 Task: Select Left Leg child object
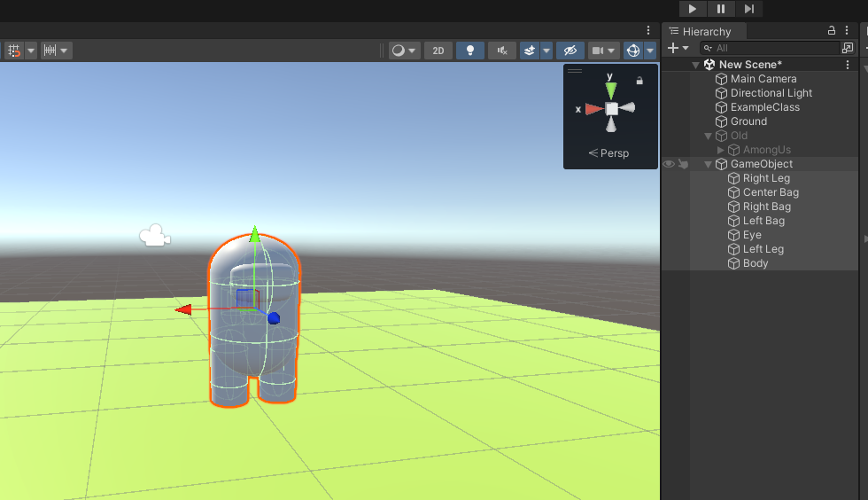763,249
